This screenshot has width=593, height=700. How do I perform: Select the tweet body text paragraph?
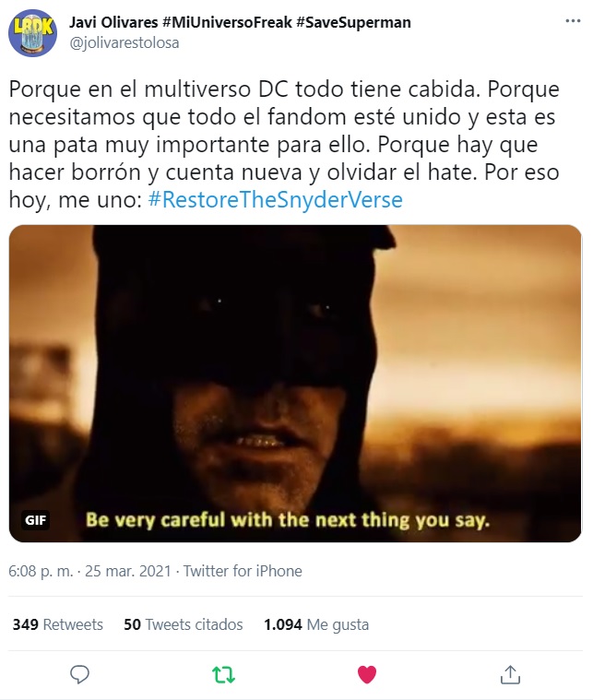point(284,144)
